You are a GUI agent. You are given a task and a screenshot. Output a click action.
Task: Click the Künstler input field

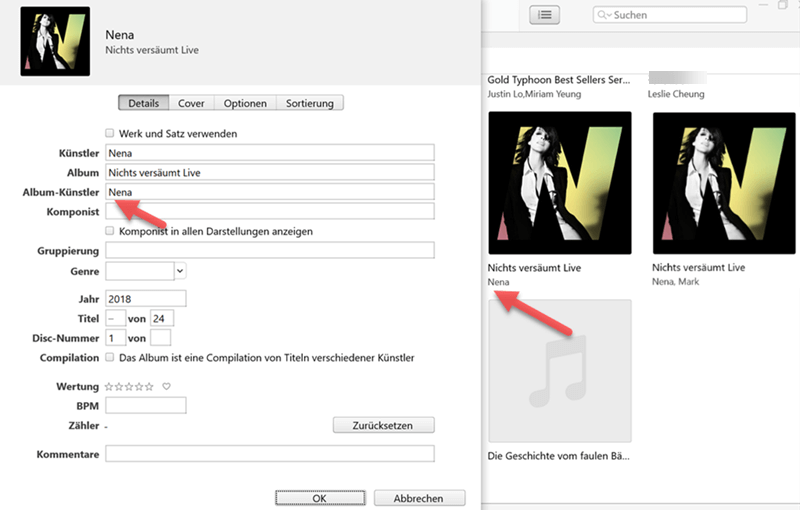(x=270, y=153)
